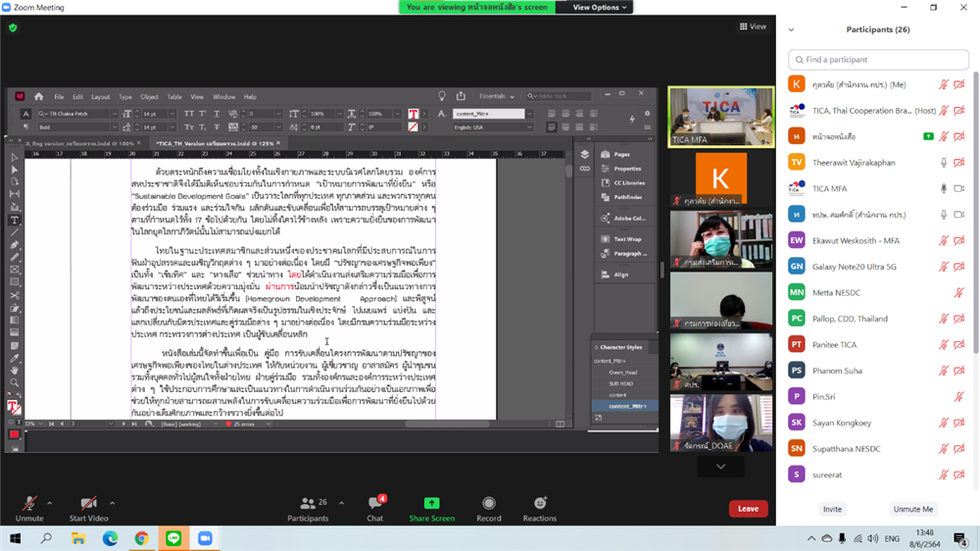Select the Page tool in InDesign toolbox
Viewport: 980px width, 551px height.
(15, 182)
